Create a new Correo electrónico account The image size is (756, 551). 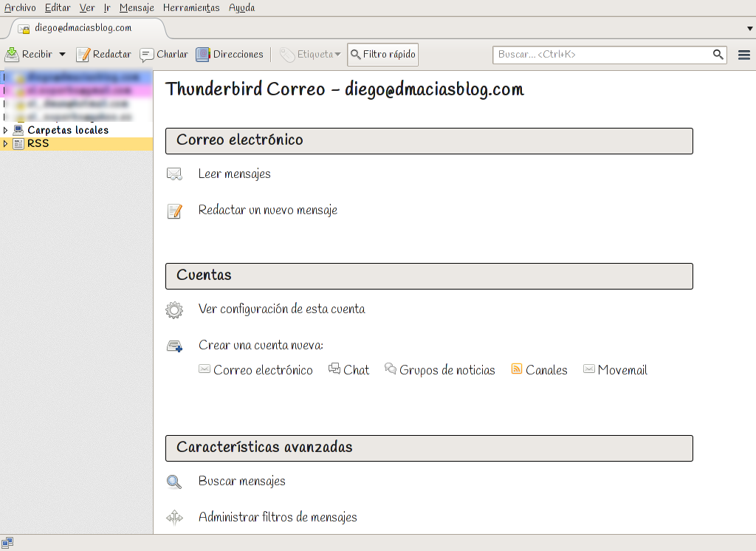[x=263, y=370]
